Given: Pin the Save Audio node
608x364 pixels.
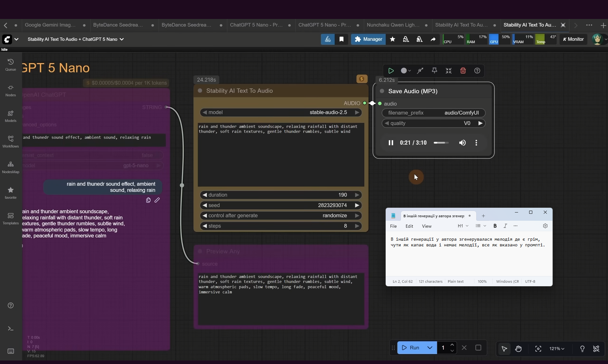Looking at the screenshot, I should 434,71.
